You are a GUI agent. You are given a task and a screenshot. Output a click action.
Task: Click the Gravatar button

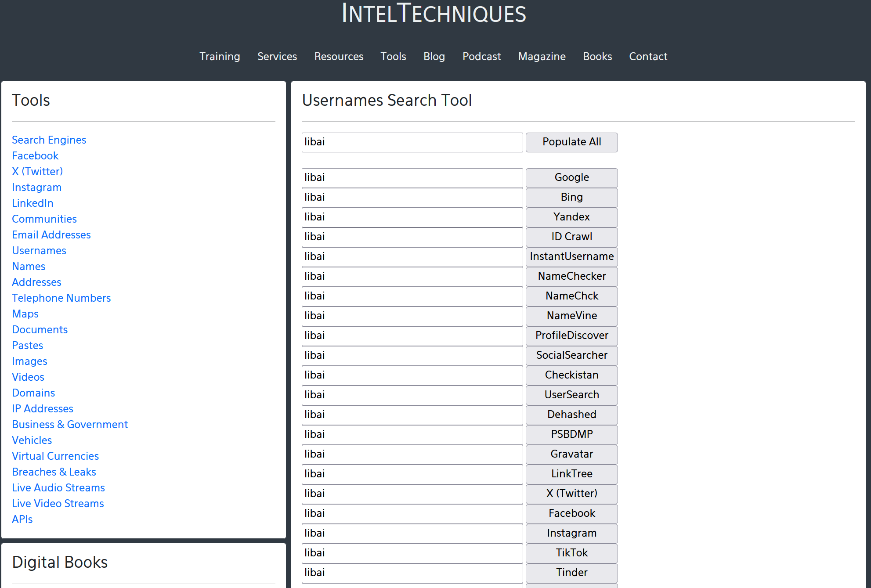[571, 455]
